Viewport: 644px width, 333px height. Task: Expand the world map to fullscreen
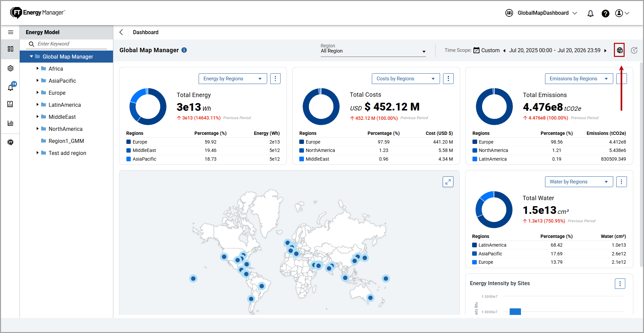[448, 182]
